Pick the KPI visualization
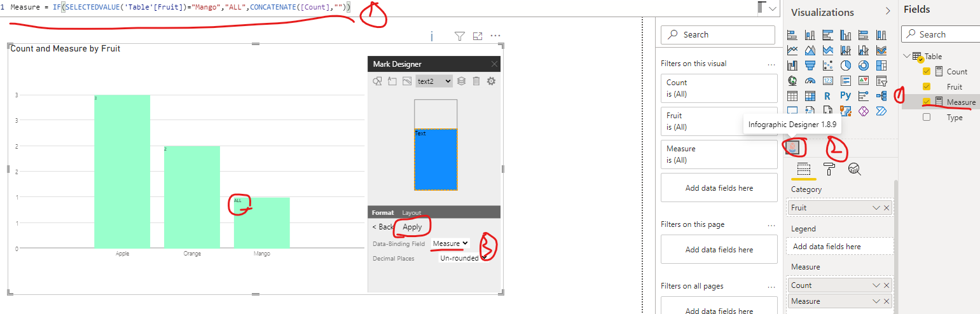This screenshot has height=314, width=980. pyautogui.click(x=864, y=81)
